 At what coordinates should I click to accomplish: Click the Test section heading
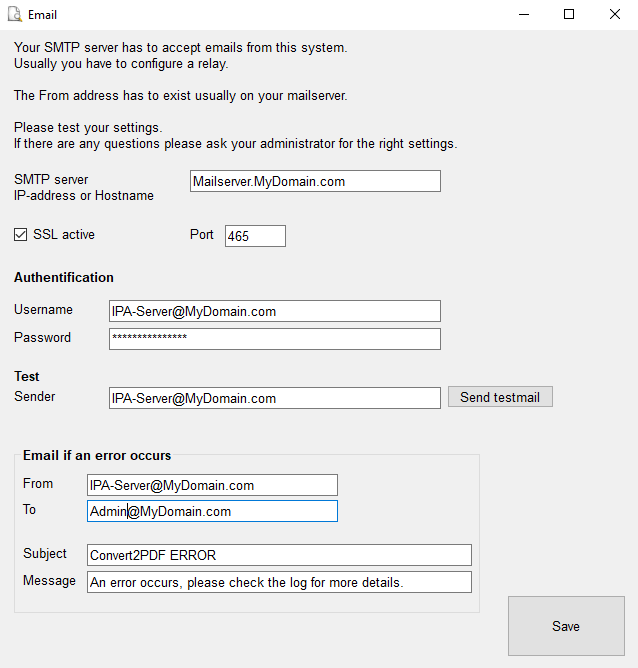[x=27, y=377]
